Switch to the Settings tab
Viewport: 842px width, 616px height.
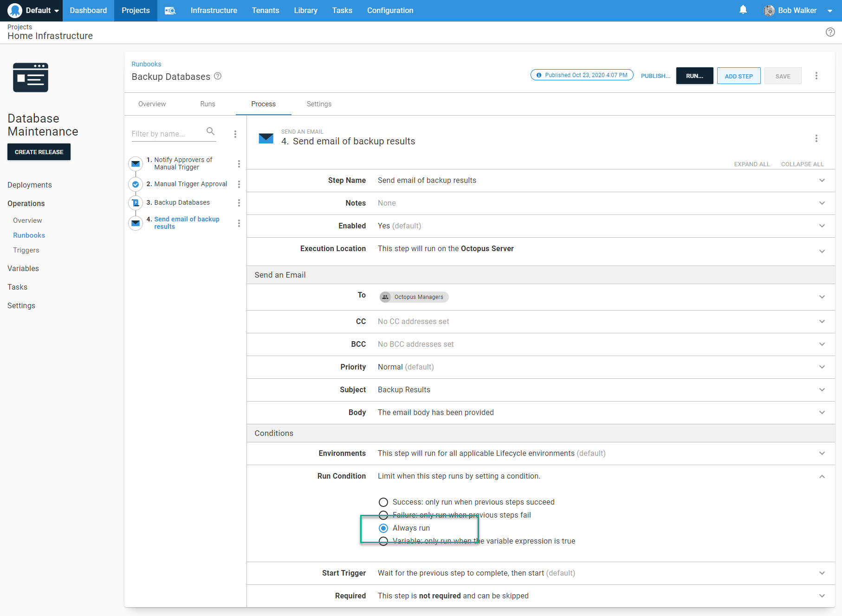[319, 104]
